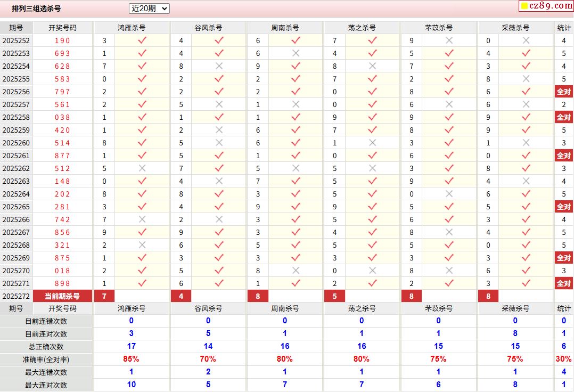Click the 谷风杀号 cross mark in row 2025254
Screen dimensions: 574x392
(x=219, y=66)
